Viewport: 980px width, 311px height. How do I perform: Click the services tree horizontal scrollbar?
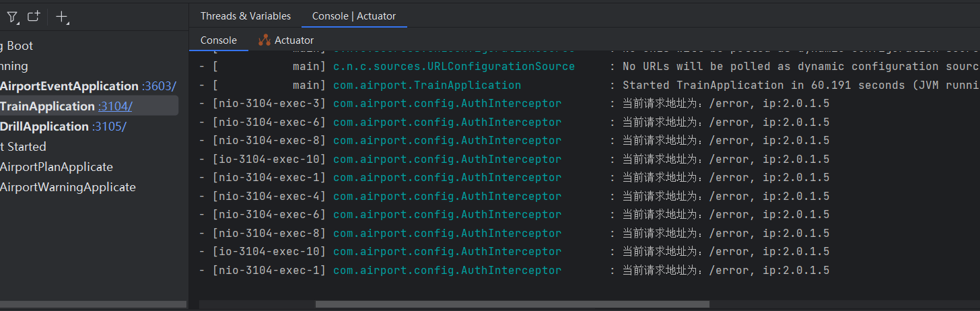[x=93, y=304]
